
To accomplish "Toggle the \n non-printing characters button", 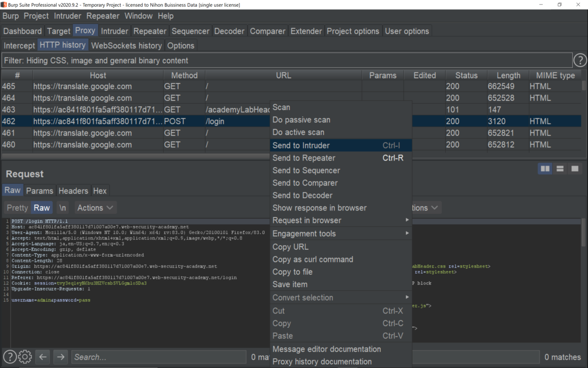I will tap(63, 208).
